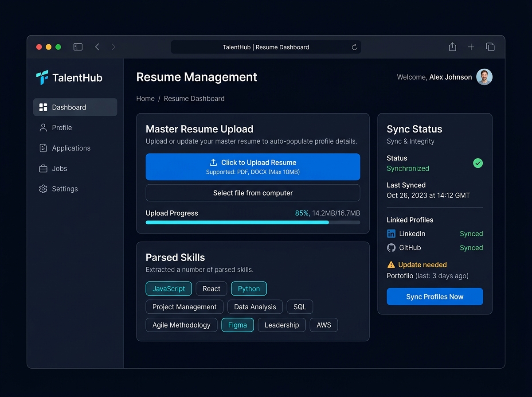The height and width of the screenshot is (397, 532).
Task: Show the tab overview icon
Action: (x=490, y=47)
